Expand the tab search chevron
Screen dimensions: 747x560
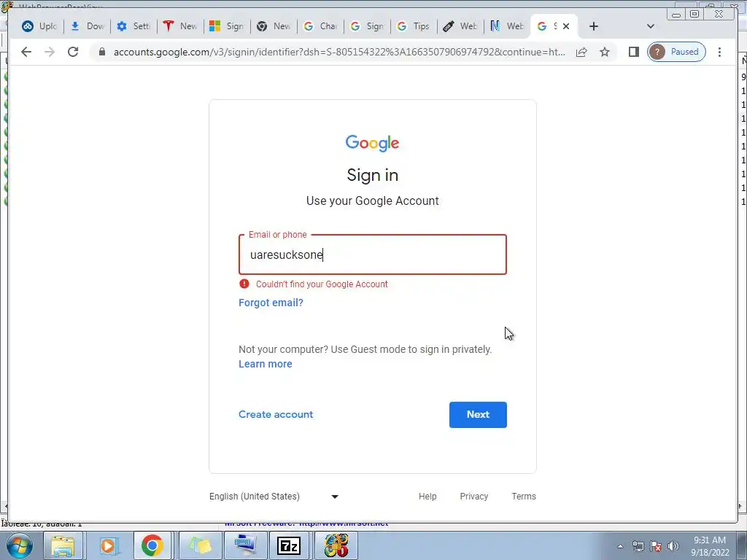(650, 26)
